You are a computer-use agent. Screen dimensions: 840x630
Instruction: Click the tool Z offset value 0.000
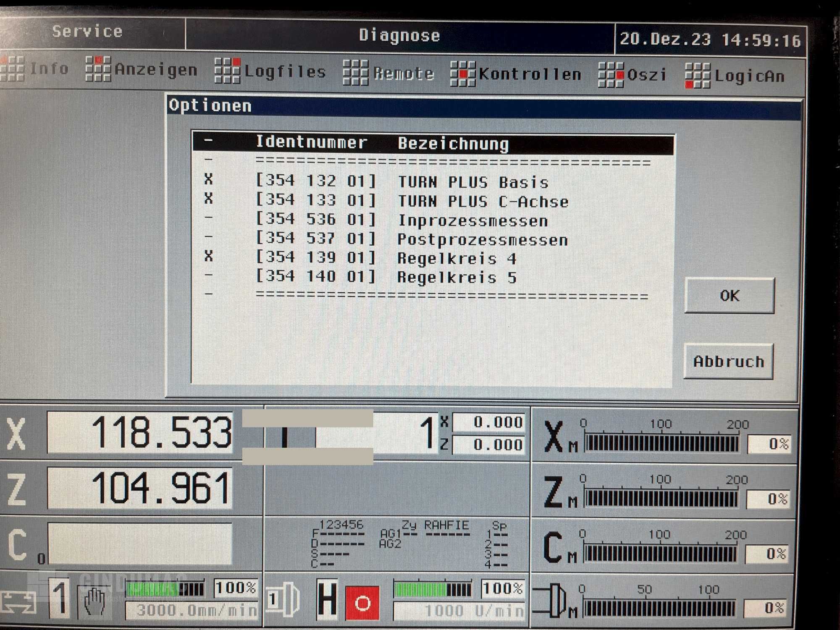pyautogui.click(x=489, y=445)
